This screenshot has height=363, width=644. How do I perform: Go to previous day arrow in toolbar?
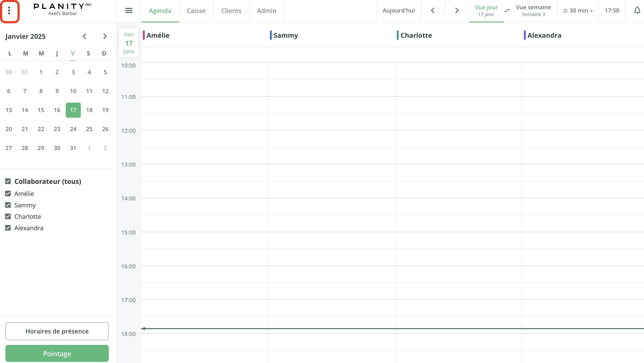433,11
